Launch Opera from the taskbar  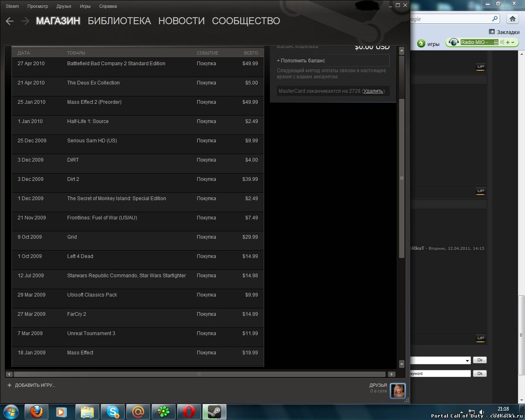click(189, 411)
